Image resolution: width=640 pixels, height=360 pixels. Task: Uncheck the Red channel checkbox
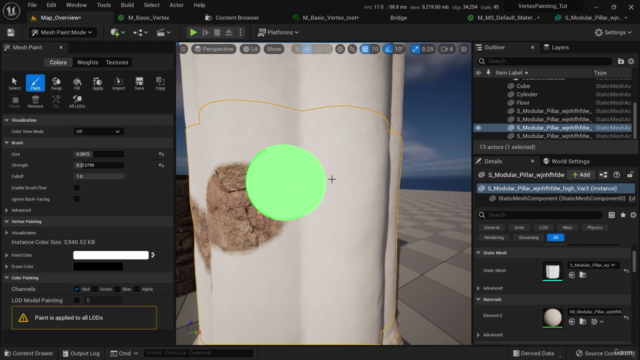click(x=77, y=289)
